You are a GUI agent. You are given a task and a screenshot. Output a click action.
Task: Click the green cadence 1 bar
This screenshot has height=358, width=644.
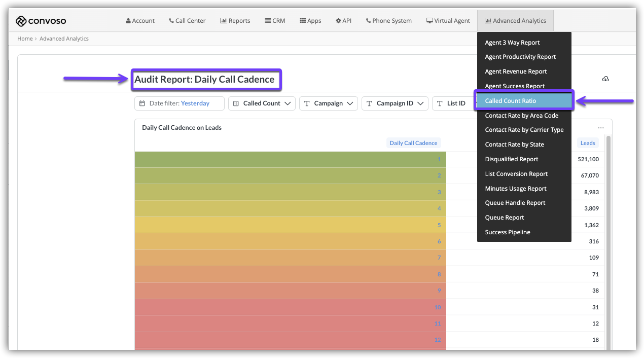(290, 159)
